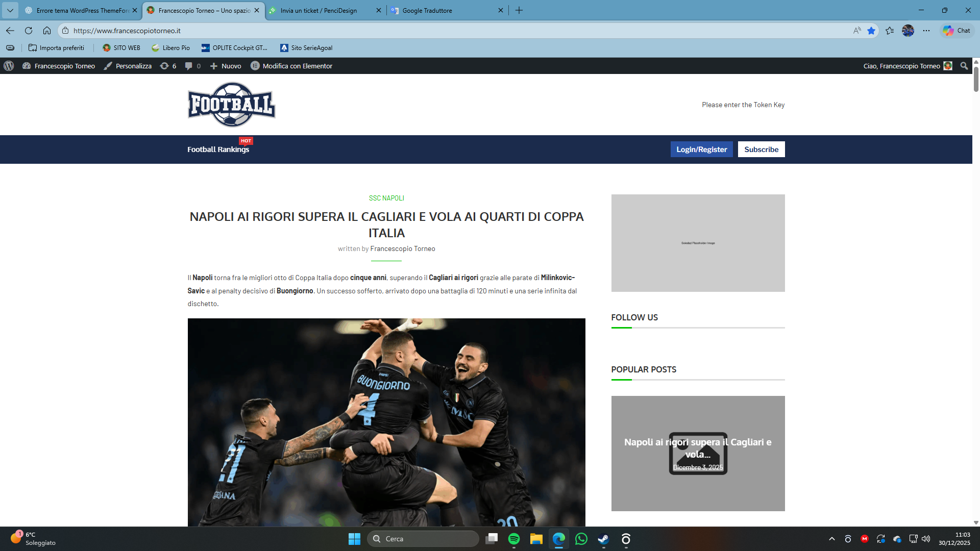Viewport: 980px width, 551px height.
Task: Click the page vertical scrollbar thumb
Action: (x=976, y=79)
